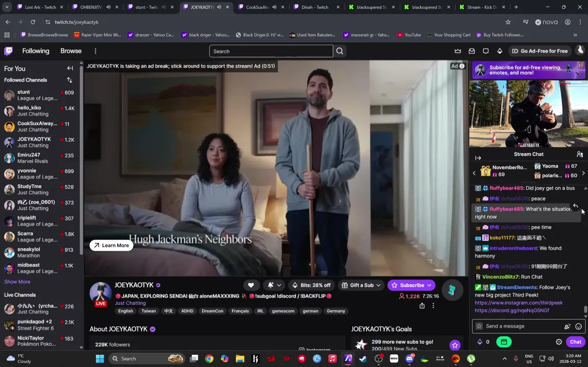Show next gift leaderboard arrow

pyautogui.click(x=583, y=173)
